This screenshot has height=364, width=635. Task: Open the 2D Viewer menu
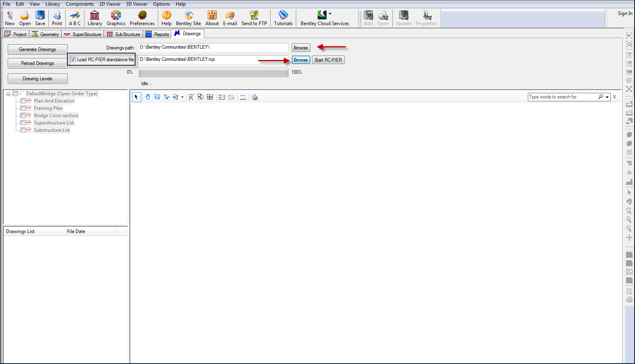pyautogui.click(x=110, y=4)
